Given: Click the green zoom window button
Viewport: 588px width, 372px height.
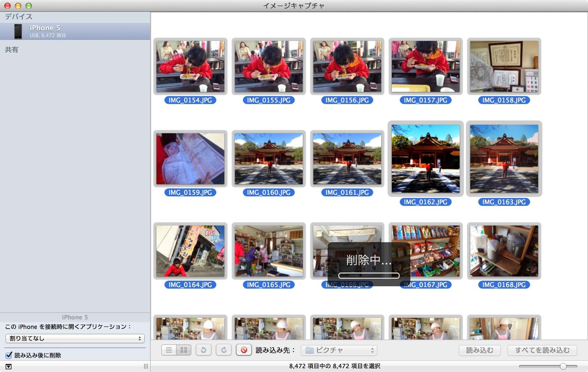Looking at the screenshot, I should pyautogui.click(x=29, y=6).
